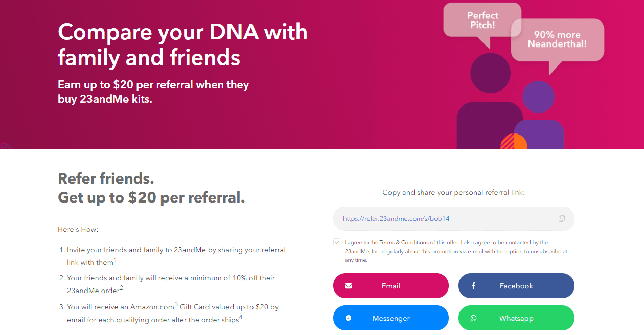Share the referral via Email button
Viewport: 644px width, 335px height.
pyautogui.click(x=391, y=286)
